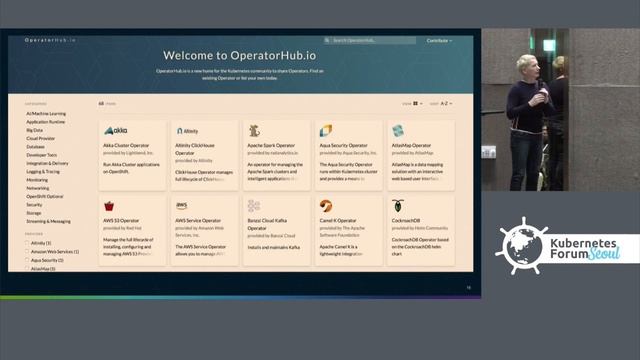Click the Banzai Cloud Kafka icon
This screenshot has width=640, height=360.
pos(254,206)
